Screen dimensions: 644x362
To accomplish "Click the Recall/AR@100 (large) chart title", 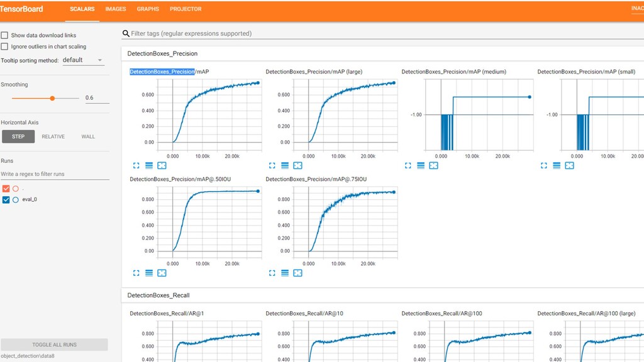I will coord(586,314).
